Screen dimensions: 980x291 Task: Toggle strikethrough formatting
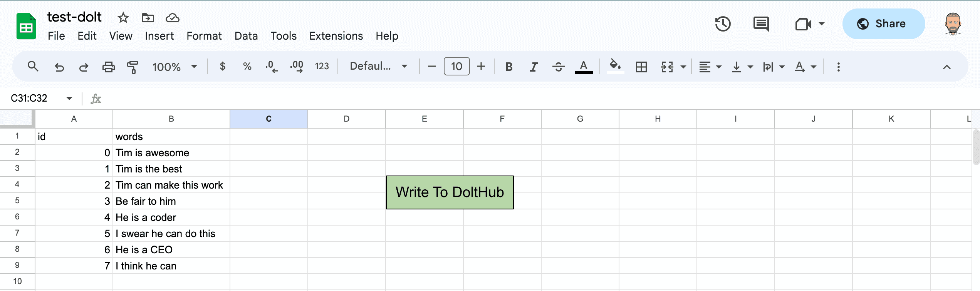click(558, 67)
